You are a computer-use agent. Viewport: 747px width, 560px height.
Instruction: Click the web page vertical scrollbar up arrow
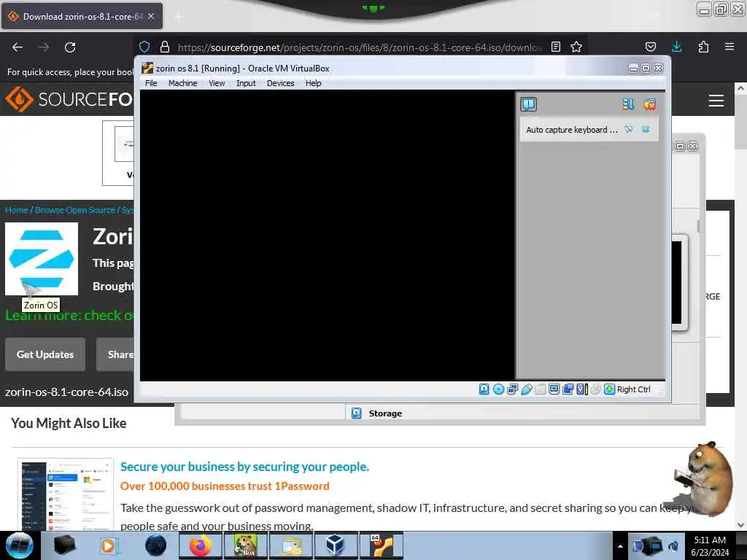(x=740, y=88)
